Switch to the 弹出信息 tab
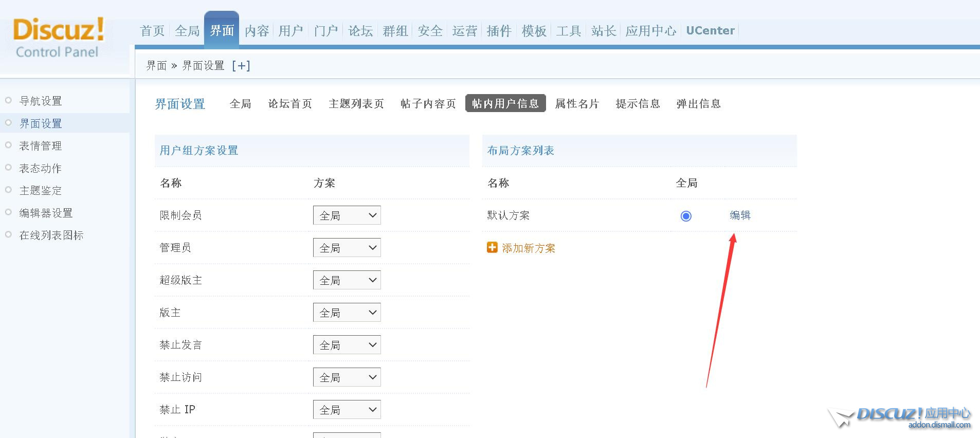Image resolution: width=980 pixels, height=438 pixels. 698,104
